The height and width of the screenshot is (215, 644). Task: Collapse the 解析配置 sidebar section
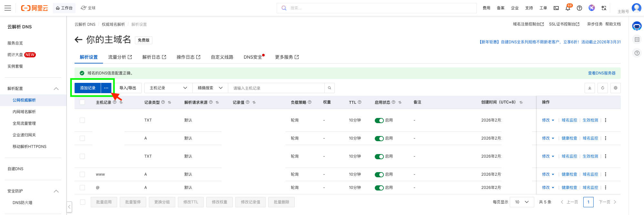56,89
